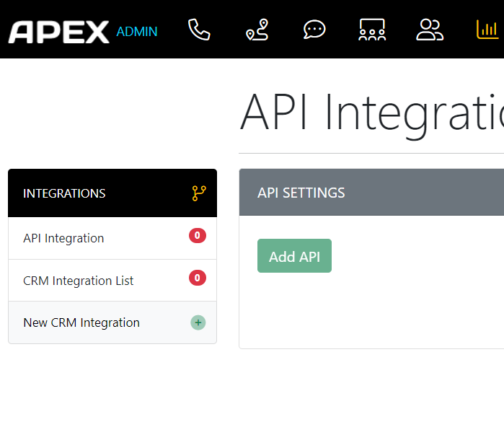
Task: Open the users group icon
Action: [430, 30]
